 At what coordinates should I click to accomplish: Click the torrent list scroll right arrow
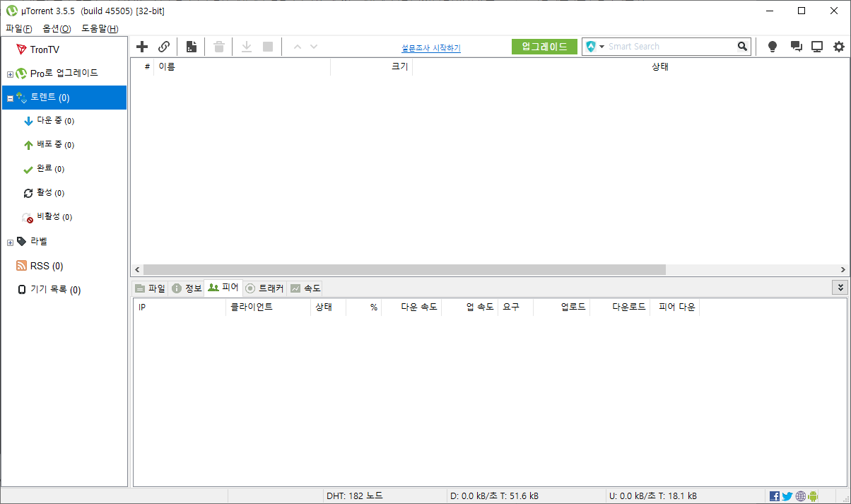(x=843, y=269)
